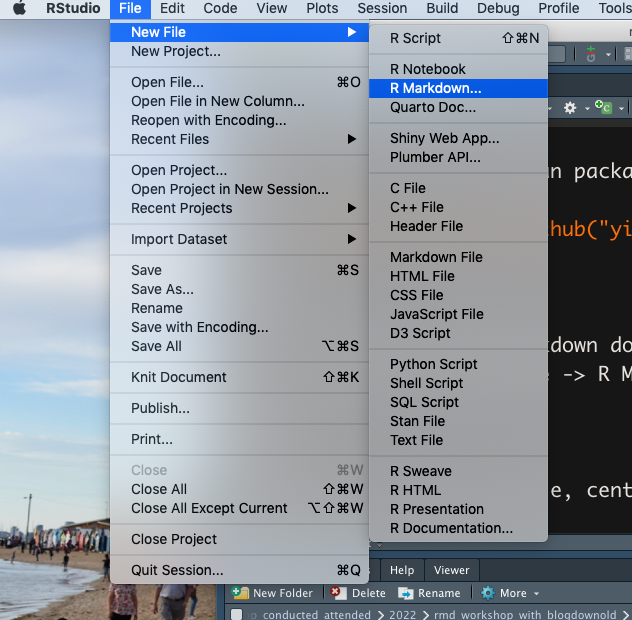
Task: Choose Save As... entry
Action: click(239, 289)
